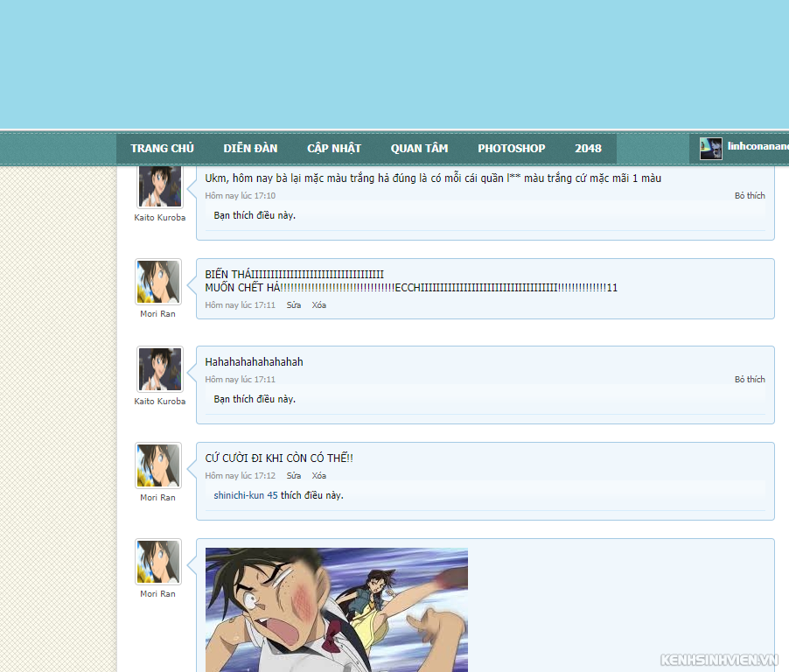Open Mori Ran's name beside the "BIẾN THÁI" post
789x672 pixels.
158,313
